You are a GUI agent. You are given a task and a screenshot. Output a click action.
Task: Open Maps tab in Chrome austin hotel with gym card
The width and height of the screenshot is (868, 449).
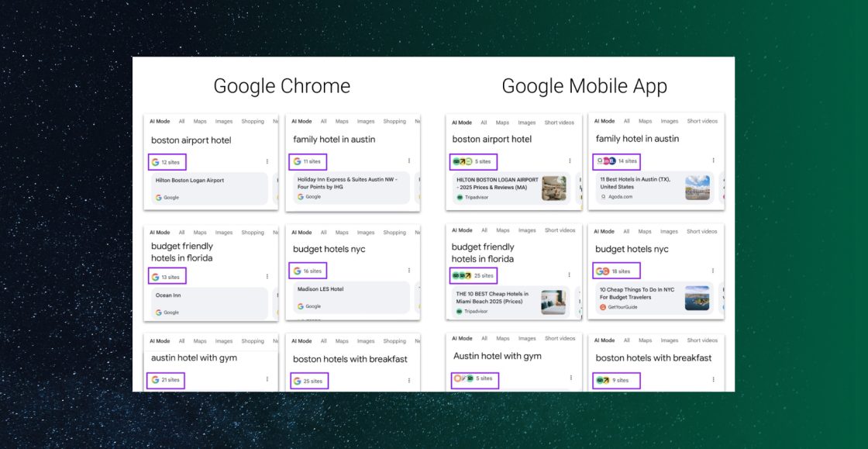click(200, 341)
